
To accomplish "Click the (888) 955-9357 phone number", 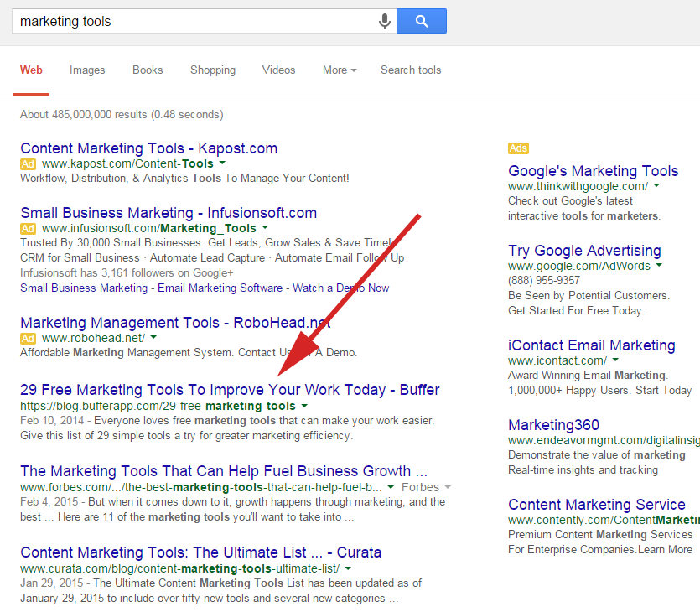I will click(544, 280).
